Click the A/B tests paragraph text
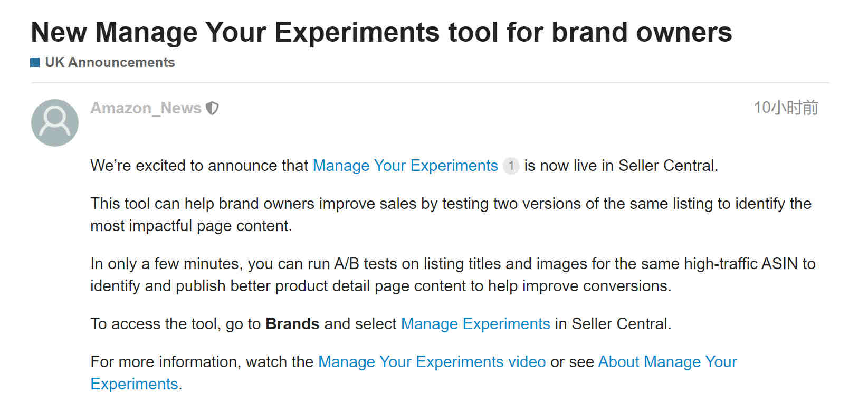Viewport: 868px width, 412px height. click(453, 275)
